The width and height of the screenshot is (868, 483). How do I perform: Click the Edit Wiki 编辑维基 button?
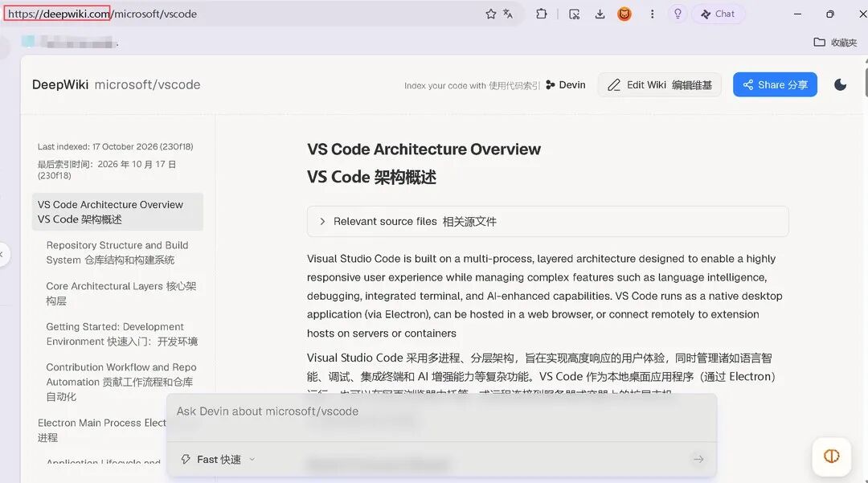[659, 84]
